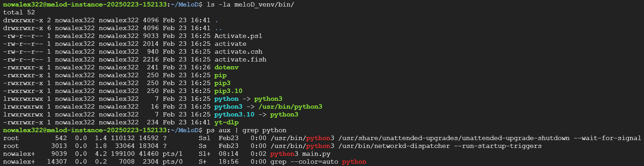The image size is (644, 166).
Task: Click the /usr/bin/networkd-dispatcher path
Action: [x=394, y=146]
